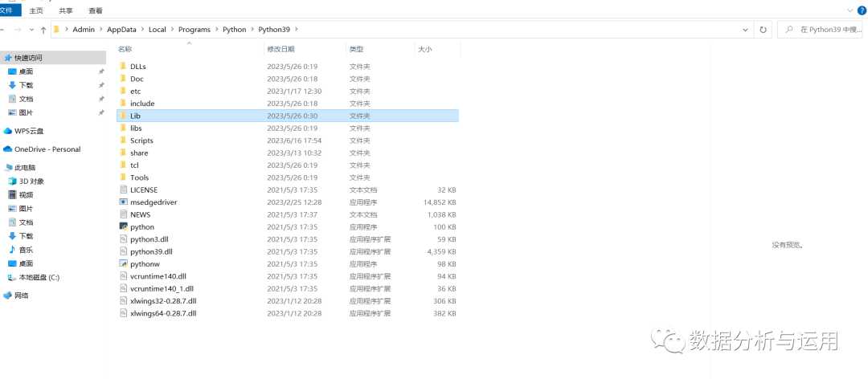Select the Scripts folder
The image size is (868, 379).
pyautogui.click(x=141, y=141)
